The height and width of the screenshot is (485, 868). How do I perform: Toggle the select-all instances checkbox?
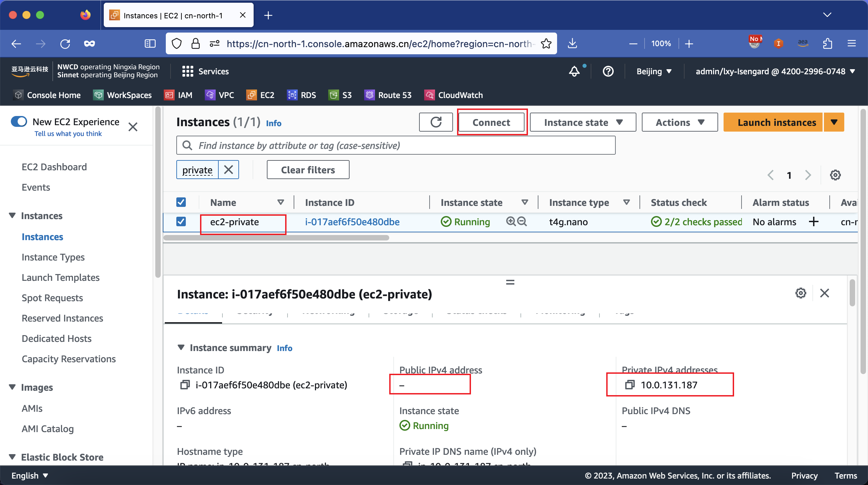click(x=181, y=202)
